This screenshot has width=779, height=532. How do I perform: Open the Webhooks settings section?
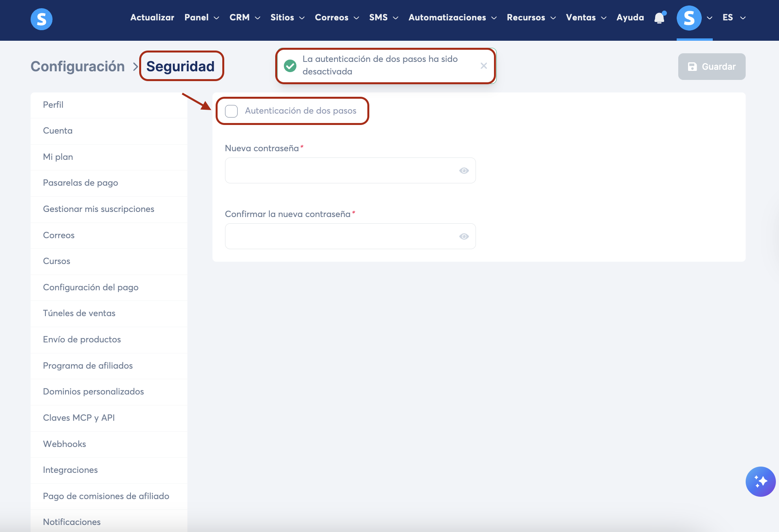coord(65,444)
